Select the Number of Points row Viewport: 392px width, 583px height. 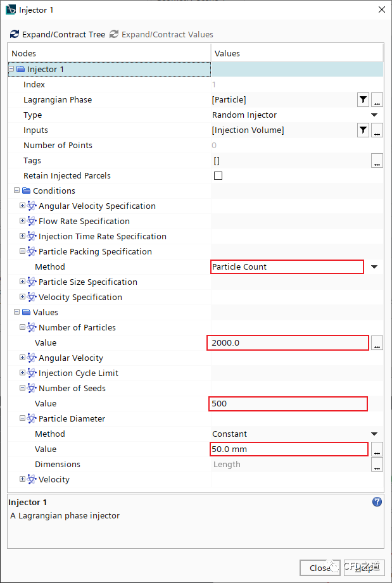coord(195,146)
